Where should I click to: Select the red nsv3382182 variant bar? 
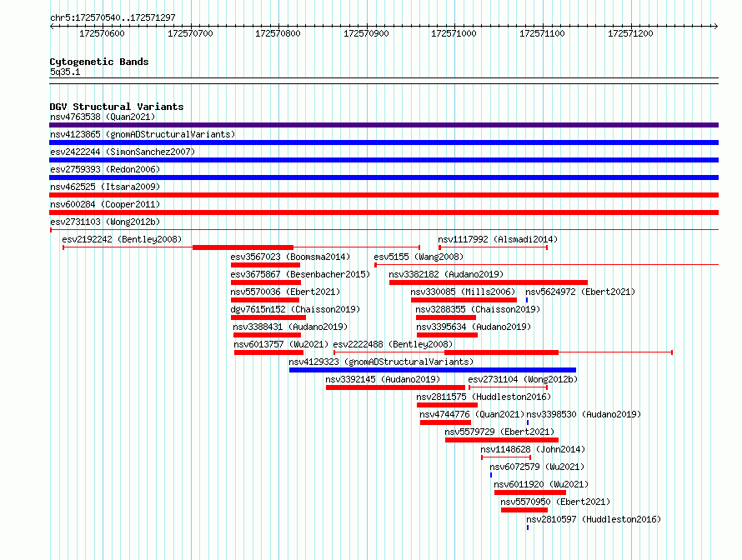coord(489,282)
